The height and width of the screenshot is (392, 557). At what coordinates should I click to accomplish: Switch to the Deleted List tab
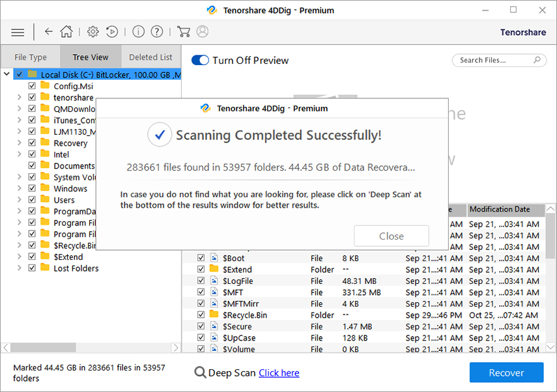tap(150, 57)
